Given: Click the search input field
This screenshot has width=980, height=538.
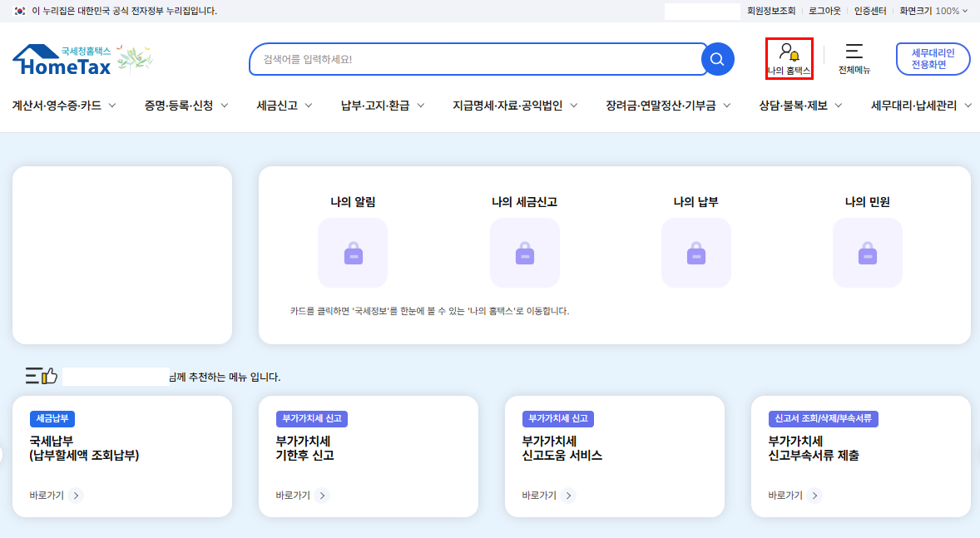Looking at the screenshot, I should coord(474,59).
